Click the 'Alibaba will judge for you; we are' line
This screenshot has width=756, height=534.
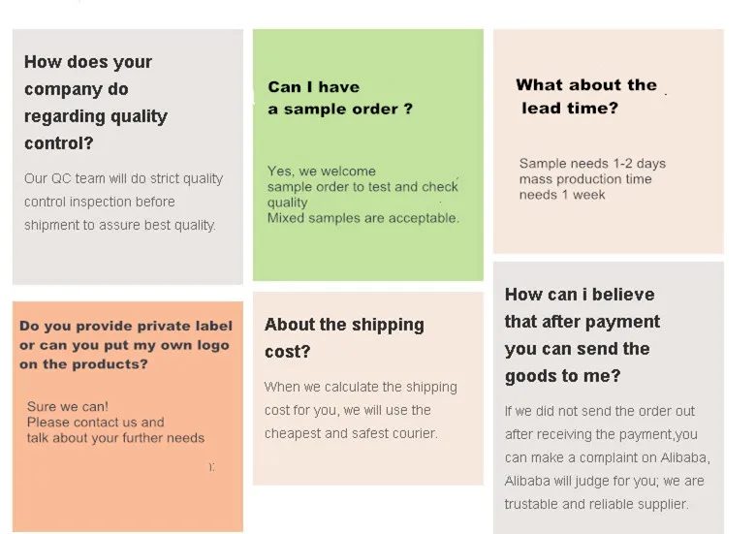click(604, 481)
